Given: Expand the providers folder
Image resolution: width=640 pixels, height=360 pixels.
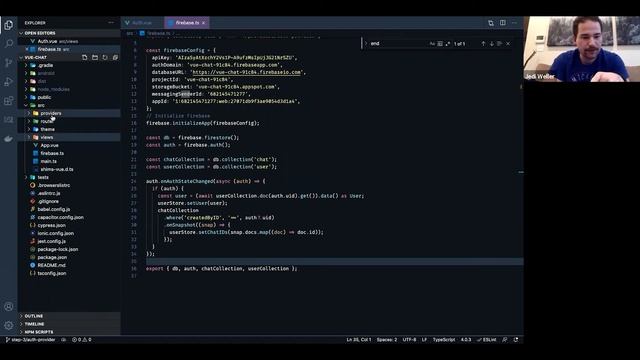Looking at the screenshot, I should [51, 113].
